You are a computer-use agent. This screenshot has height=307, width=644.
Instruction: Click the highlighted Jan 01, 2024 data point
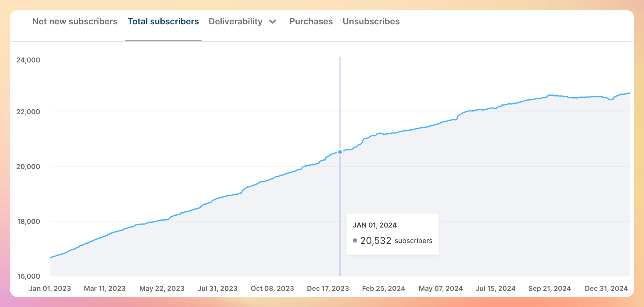click(339, 151)
